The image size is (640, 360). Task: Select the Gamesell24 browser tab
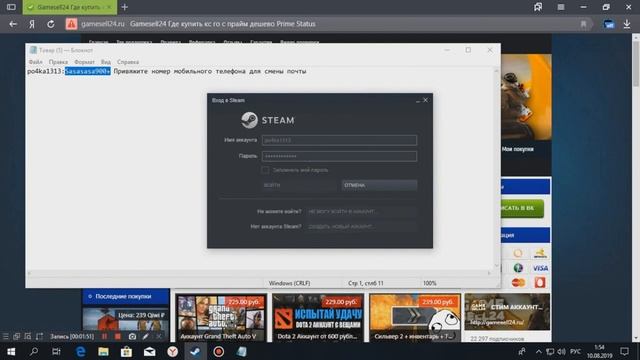click(x=69, y=7)
